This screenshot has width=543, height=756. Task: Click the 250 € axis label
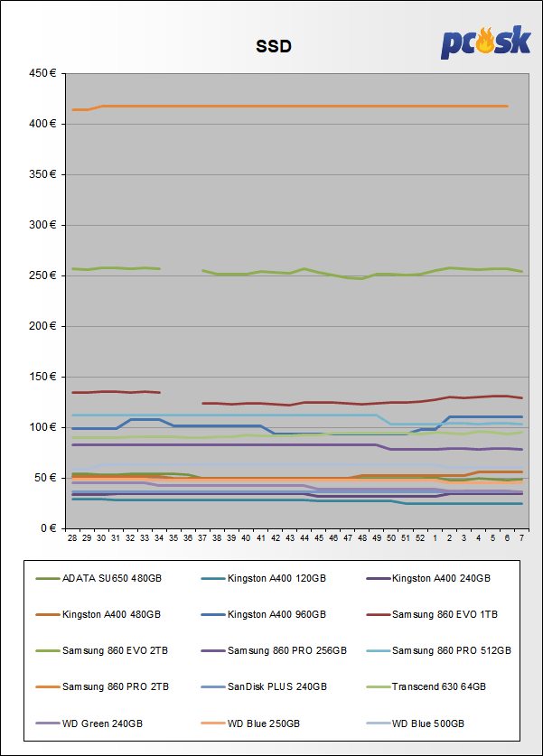coord(42,275)
